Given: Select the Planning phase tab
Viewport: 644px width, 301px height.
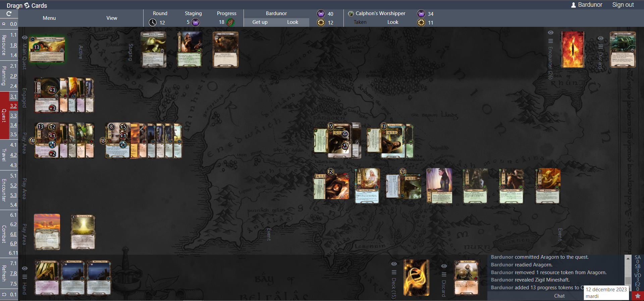Looking at the screenshot, I should pos(4,76).
